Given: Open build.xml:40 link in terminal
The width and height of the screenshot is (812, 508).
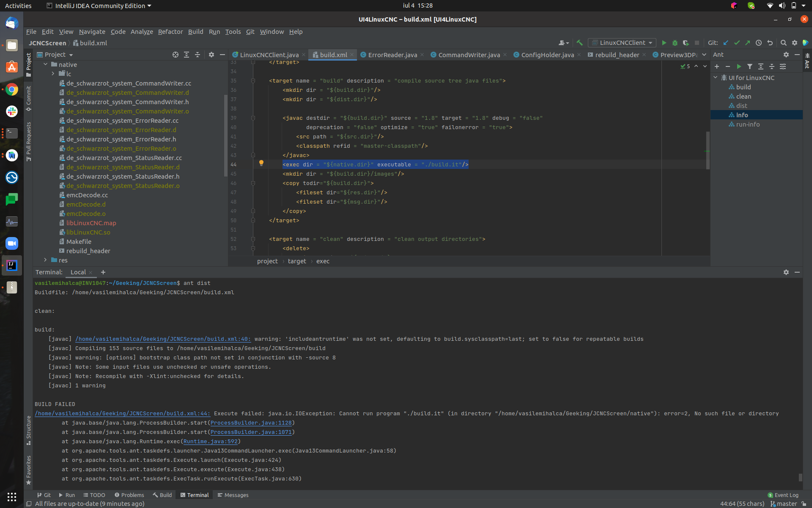Looking at the screenshot, I should click(163, 339).
